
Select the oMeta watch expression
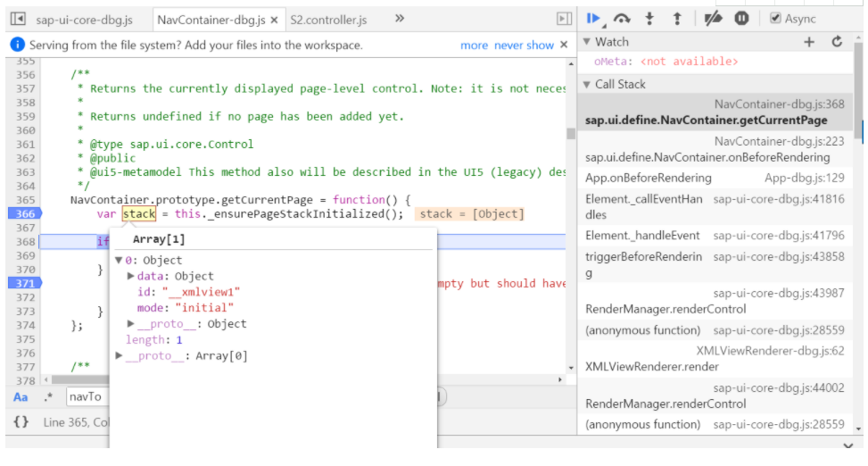pos(666,62)
